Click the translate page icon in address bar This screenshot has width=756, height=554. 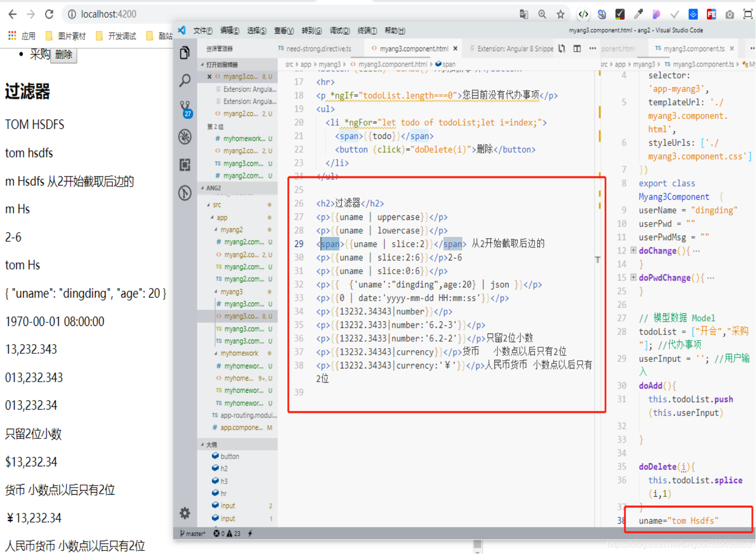pyautogui.click(x=524, y=14)
